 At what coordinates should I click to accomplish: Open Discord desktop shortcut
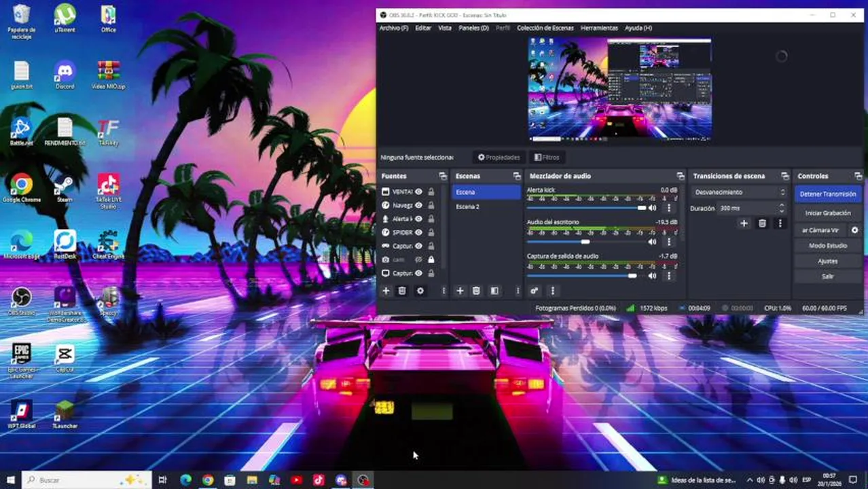[65, 75]
